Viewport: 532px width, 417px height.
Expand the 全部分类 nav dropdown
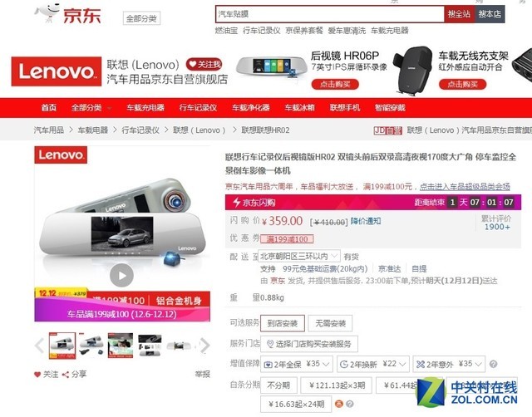(91, 108)
